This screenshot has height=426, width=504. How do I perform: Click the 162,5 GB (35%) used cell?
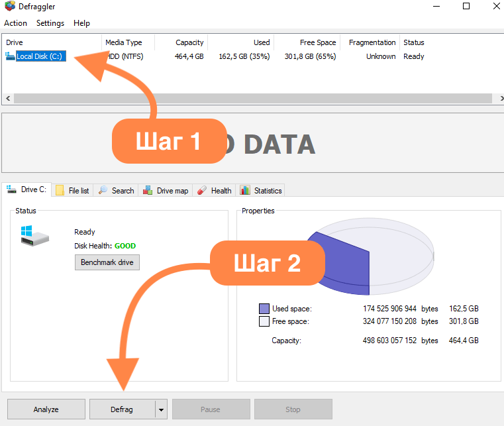(x=244, y=56)
